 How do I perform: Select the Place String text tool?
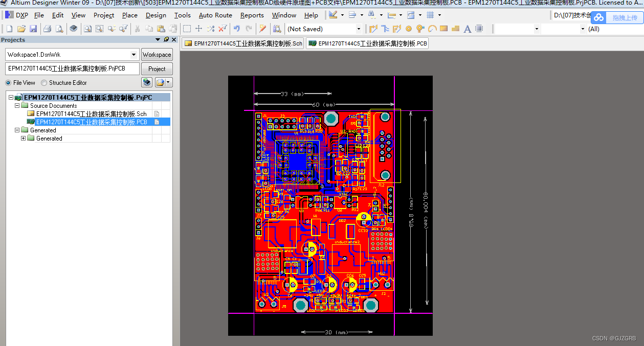point(467,29)
